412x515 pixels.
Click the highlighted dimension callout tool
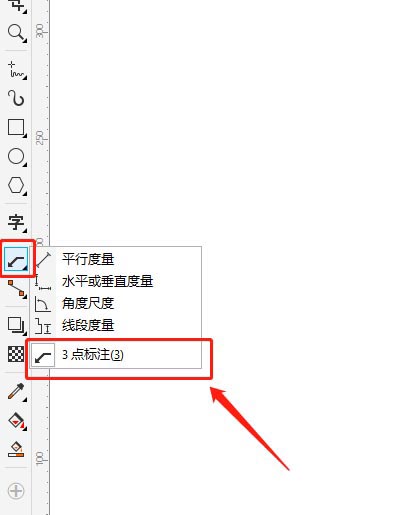16,259
